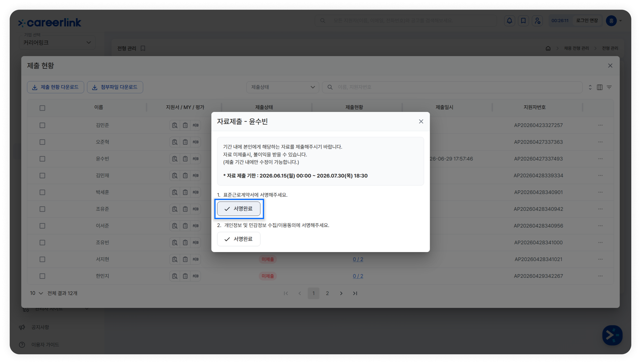Screen dimensions: 641x364
Task: Click 서명완료 for 표준근로계약서
Action: pyautogui.click(x=239, y=209)
